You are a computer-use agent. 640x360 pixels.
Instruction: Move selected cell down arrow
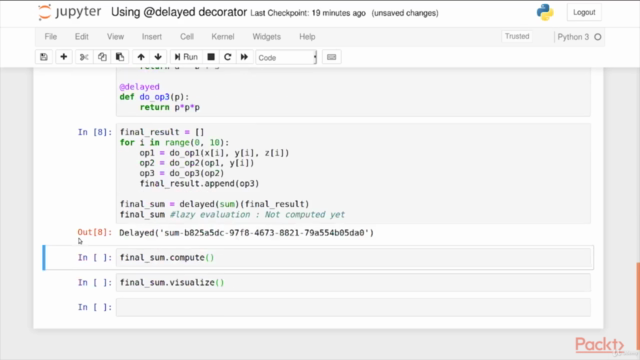[158, 57]
